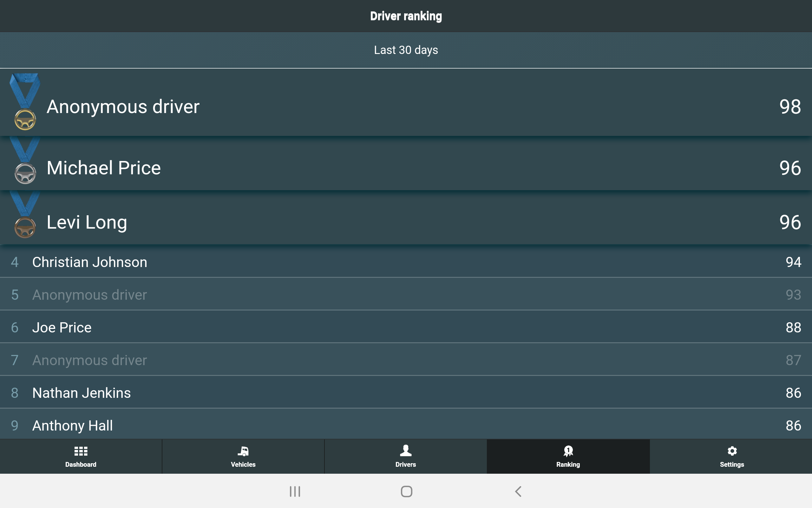
Task: Switch to the Settings tab label
Action: [x=732, y=464]
